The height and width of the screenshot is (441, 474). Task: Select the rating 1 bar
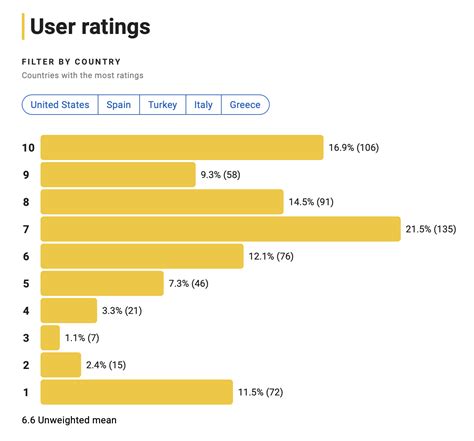click(x=137, y=392)
